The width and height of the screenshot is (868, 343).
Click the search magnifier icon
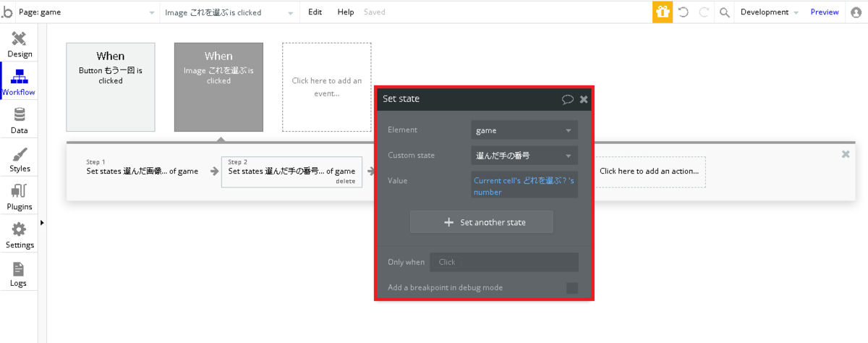tap(725, 12)
